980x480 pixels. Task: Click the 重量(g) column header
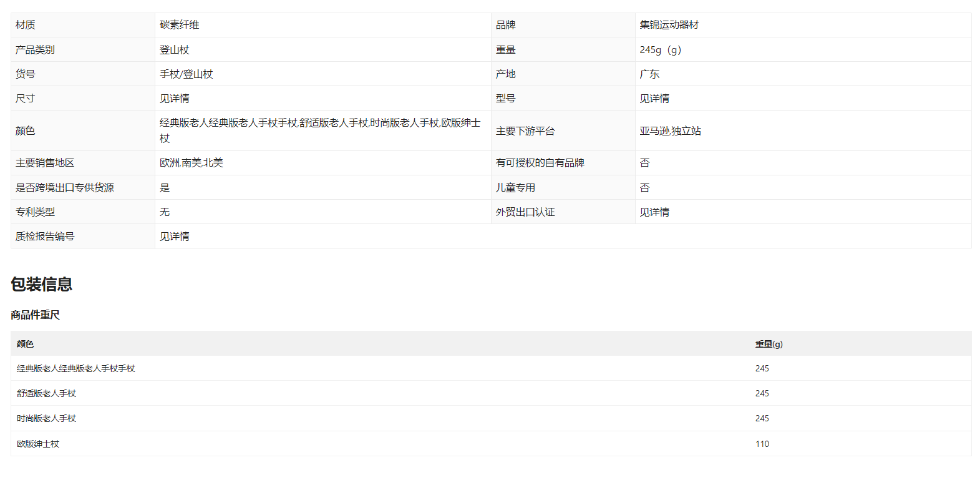(769, 344)
